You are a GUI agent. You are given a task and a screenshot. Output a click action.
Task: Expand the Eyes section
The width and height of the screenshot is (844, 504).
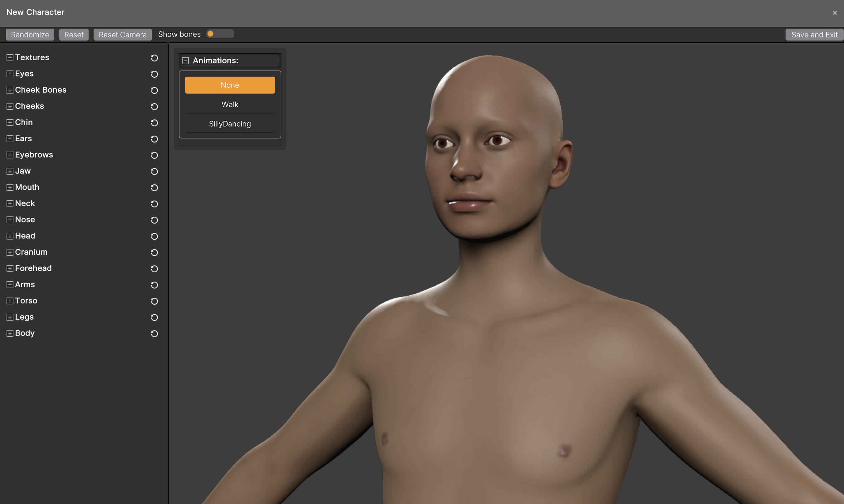(x=10, y=74)
